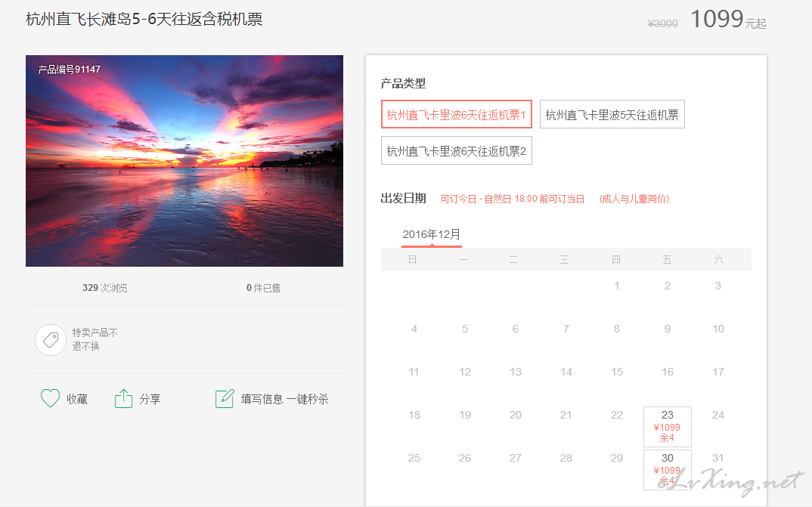
Task: Click the share upload icon
Action: [x=123, y=398]
